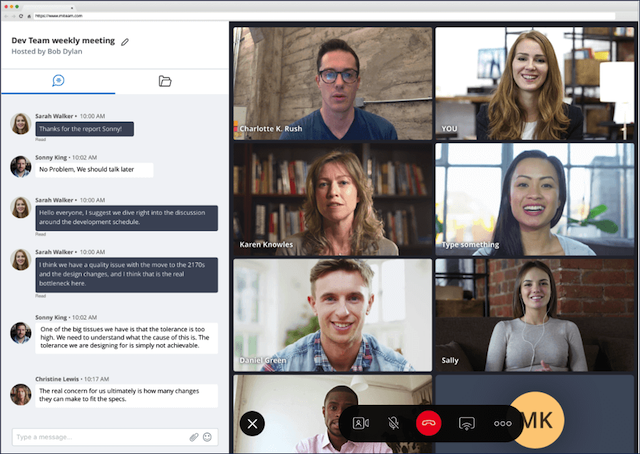Start screen sharing with the cast icon
This screenshot has height=454, width=640.
(467, 423)
